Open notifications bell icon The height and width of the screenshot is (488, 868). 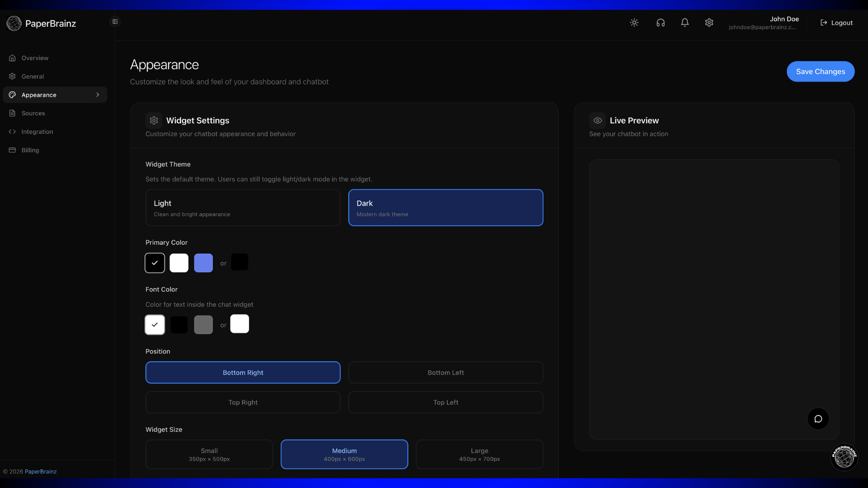[x=685, y=22]
